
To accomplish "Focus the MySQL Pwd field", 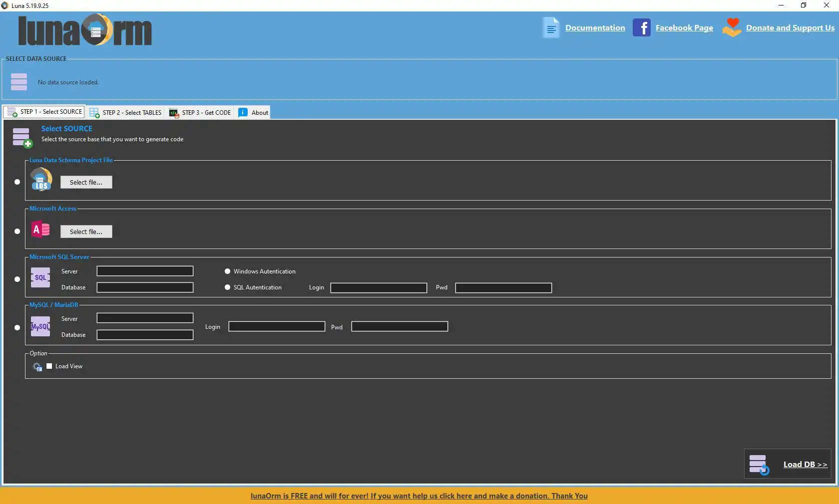I will (400, 326).
